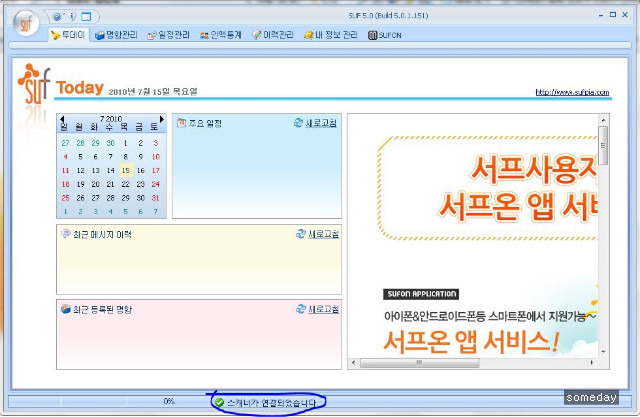
Task: Open the SUFON tab
Action: tap(384, 35)
